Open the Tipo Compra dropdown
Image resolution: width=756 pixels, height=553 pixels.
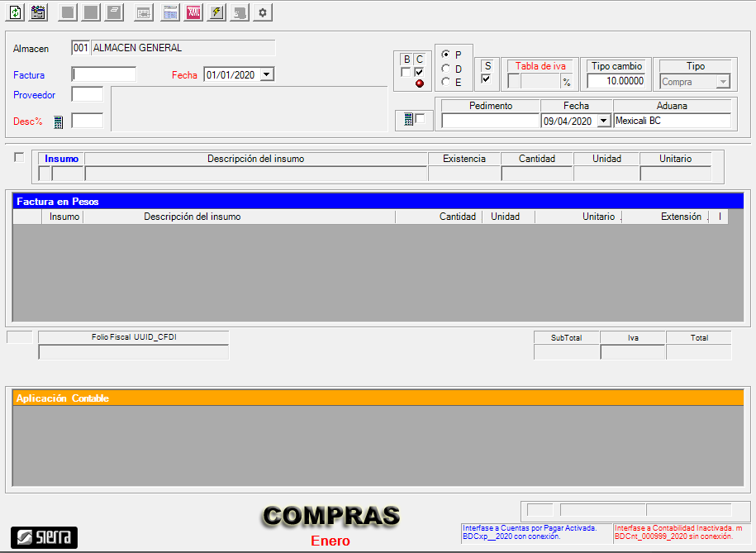pos(723,82)
